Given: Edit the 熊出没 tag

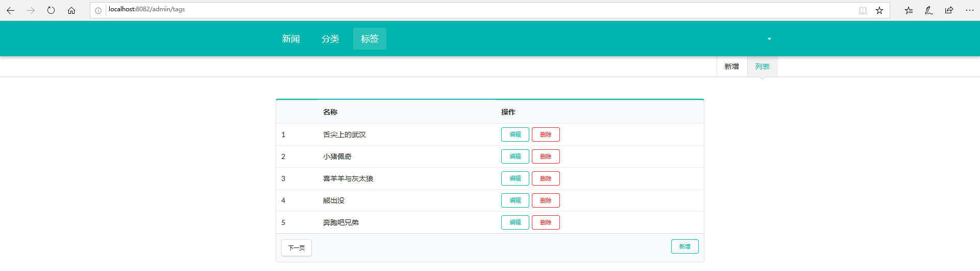Looking at the screenshot, I should pyautogui.click(x=515, y=200).
